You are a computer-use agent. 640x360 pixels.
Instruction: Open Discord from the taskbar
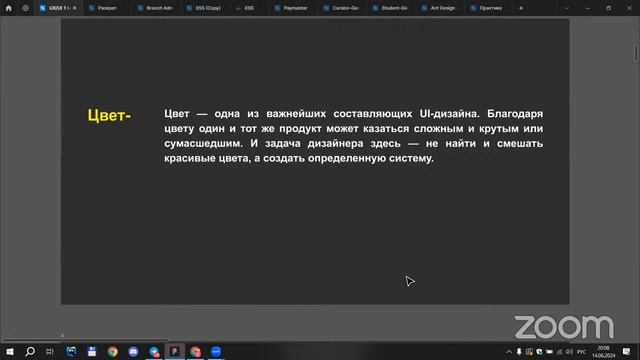pyautogui.click(x=133, y=351)
